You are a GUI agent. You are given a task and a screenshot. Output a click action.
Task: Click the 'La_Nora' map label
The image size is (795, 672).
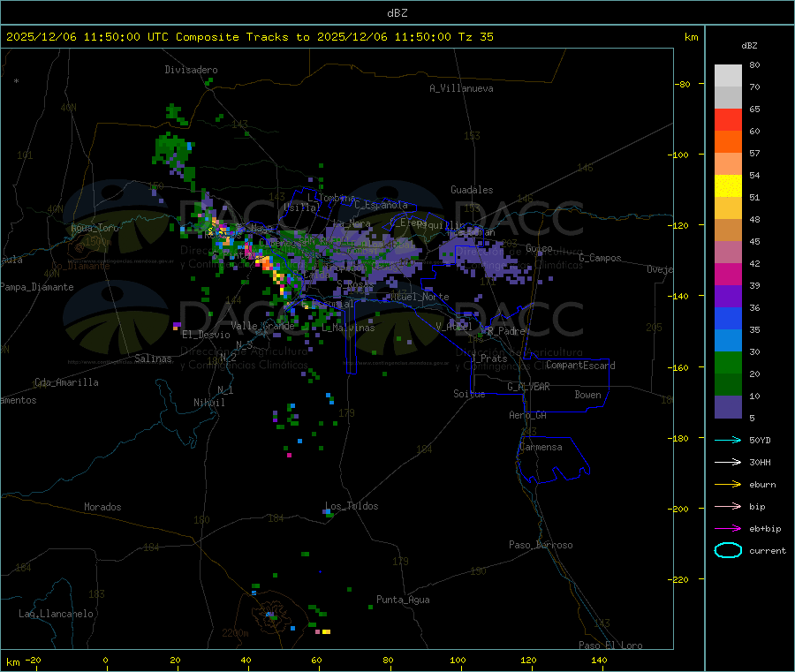(352, 223)
